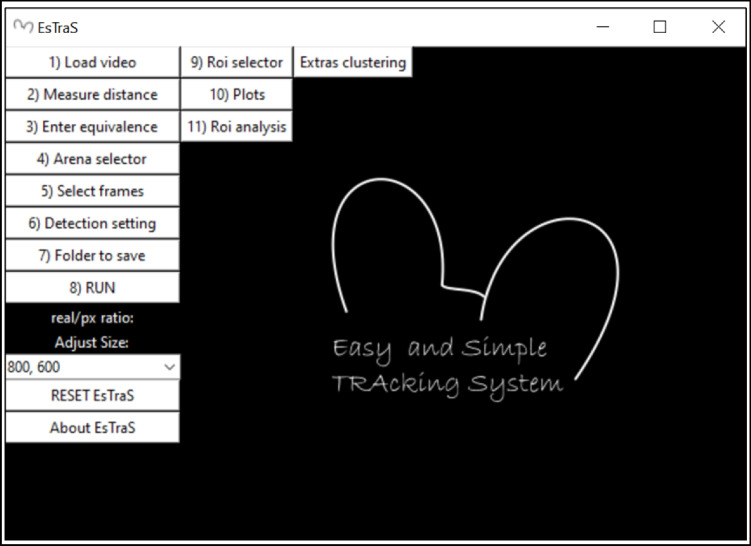Click the EsTraS title bar logo icon
The image size is (751, 546).
coord(23,26)
